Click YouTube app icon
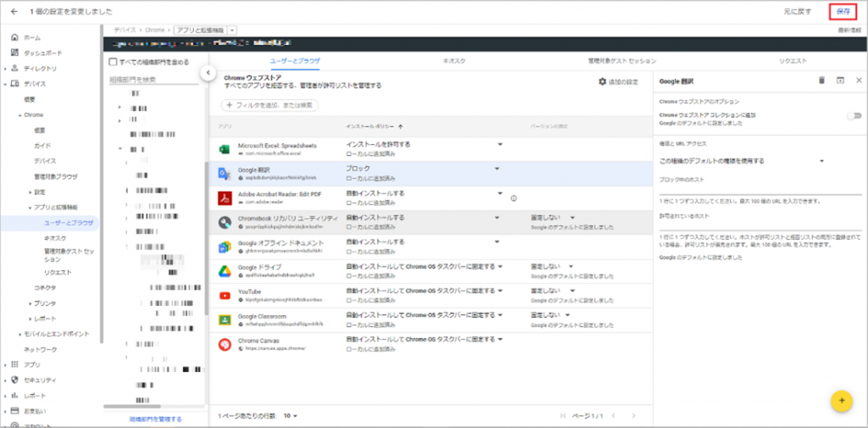Viewport: 868px width, 428px height. pyautogui.click(x=224, y=296)
